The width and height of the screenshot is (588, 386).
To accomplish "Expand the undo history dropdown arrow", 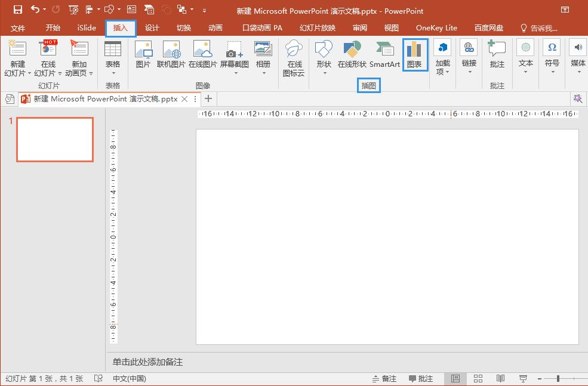I will (44, 10).
